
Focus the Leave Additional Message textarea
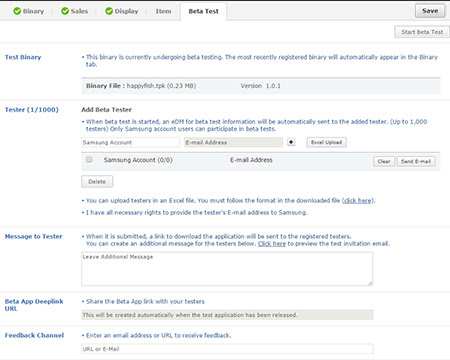pyautogui.click(x=227, y=269)
